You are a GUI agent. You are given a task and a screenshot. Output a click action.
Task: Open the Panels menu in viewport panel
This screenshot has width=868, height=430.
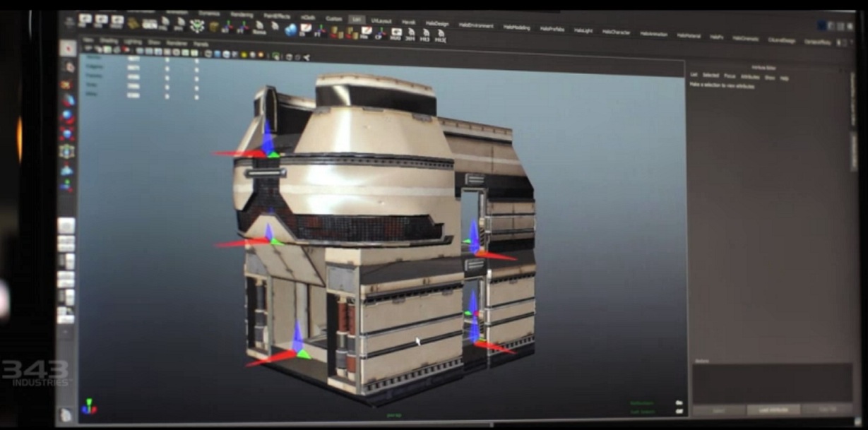201,44
